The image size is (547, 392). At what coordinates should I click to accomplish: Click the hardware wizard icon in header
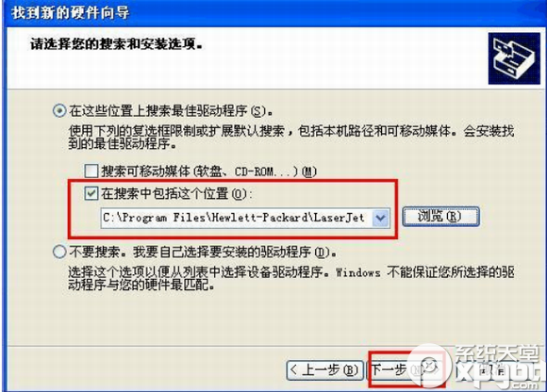514,58
